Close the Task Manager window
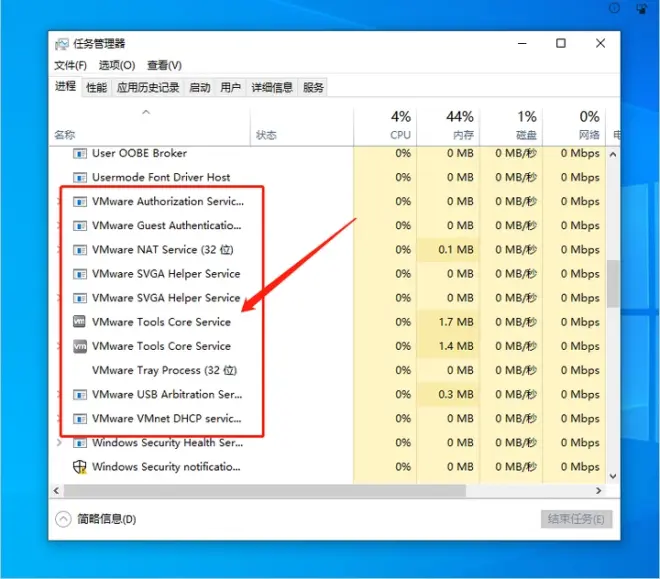 [600, 43]
